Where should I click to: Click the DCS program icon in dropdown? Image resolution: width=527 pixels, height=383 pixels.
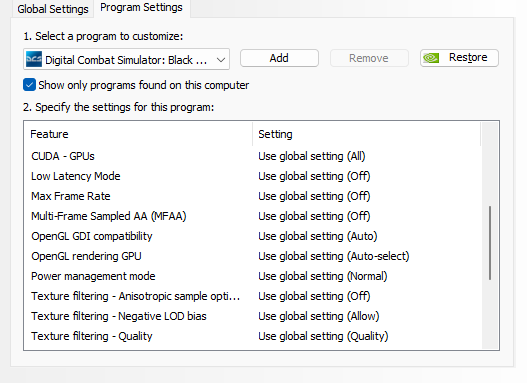(x=34, y=59)
